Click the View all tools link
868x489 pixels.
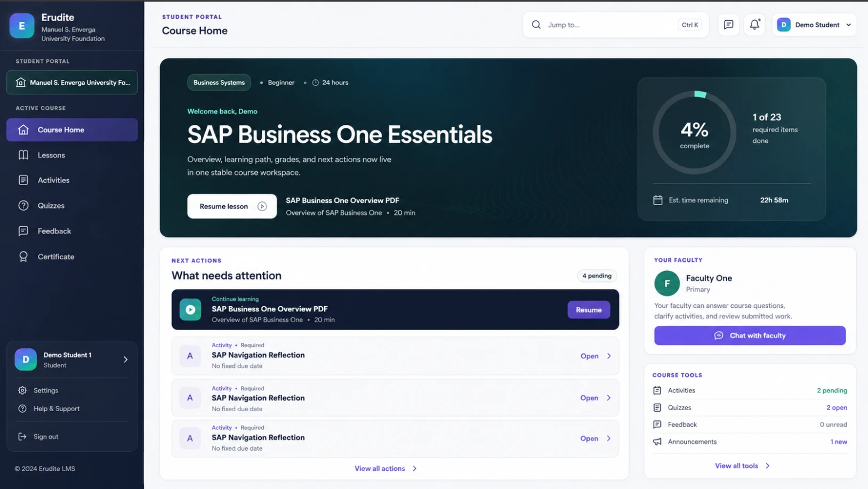click(736, 466)
